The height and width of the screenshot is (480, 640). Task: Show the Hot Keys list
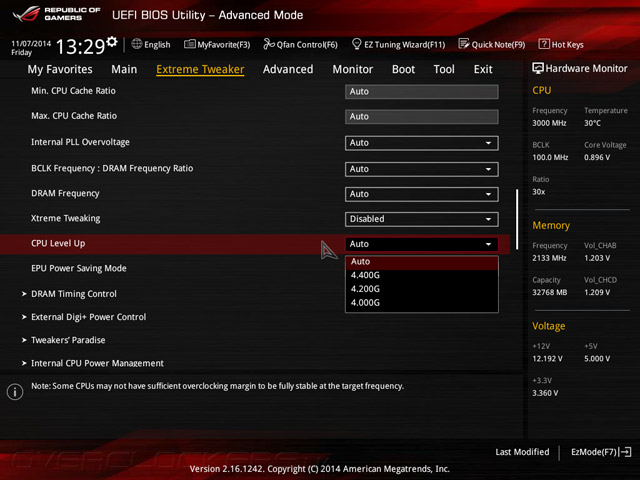pyautogui.click(x=561, y=44)
